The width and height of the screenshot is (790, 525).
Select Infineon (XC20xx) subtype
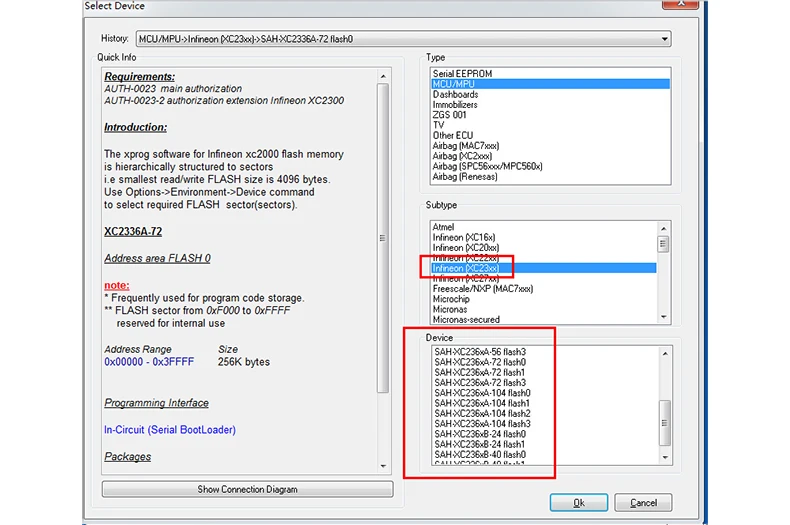pyautogui.click(x=544, y=247)
